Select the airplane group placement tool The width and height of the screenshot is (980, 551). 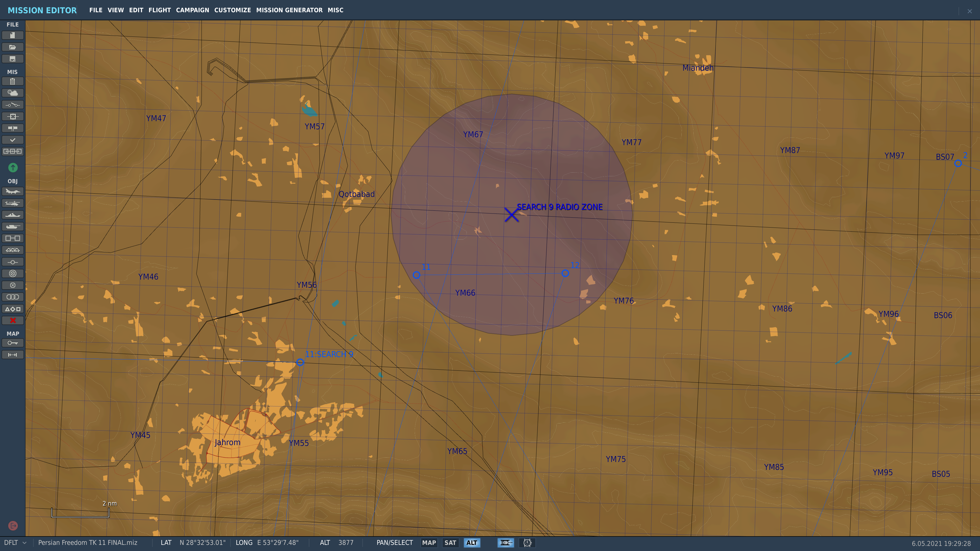point(13,191)
